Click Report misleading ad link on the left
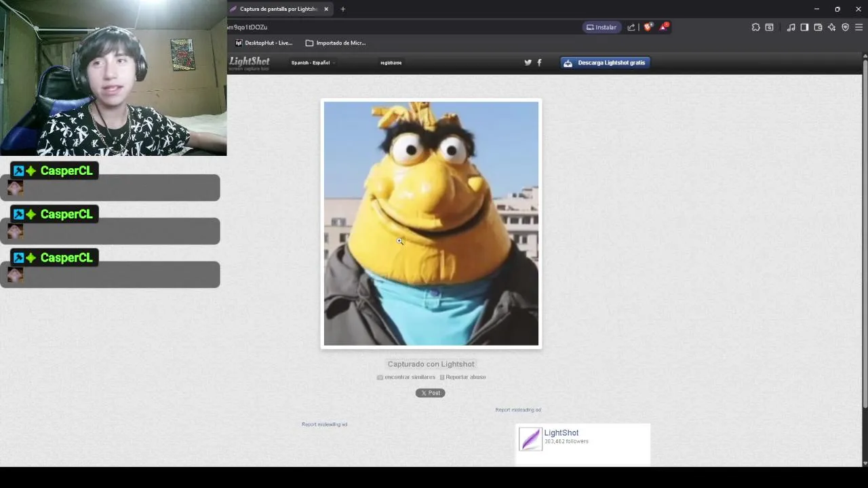 pos(324,424)
